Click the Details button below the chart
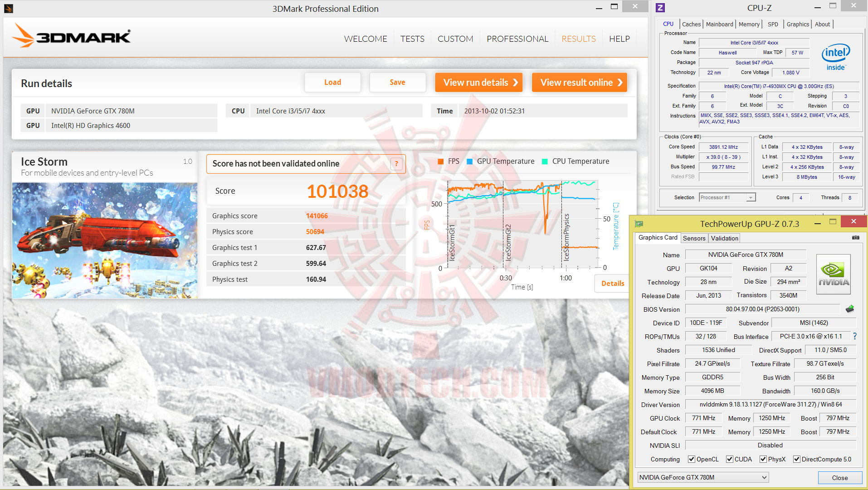Screen dimensions: 868x490 (x=613, y=284)
